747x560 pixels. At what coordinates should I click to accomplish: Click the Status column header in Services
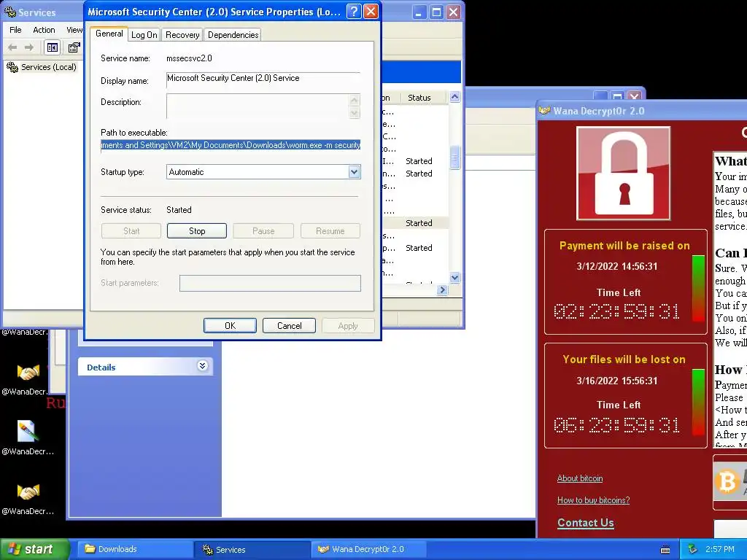coord(422,98)
